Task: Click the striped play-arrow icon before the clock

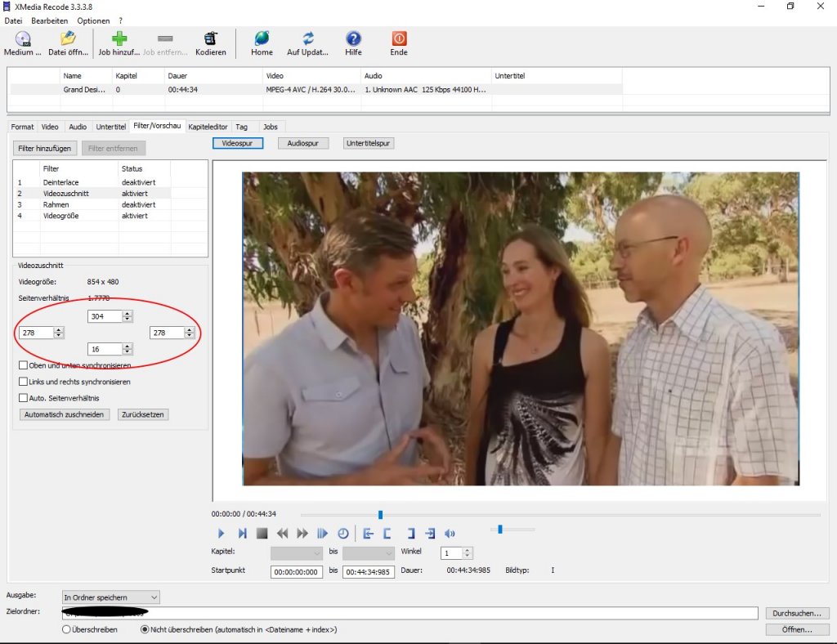Action: pyautogui.click(x=322, y=533)
